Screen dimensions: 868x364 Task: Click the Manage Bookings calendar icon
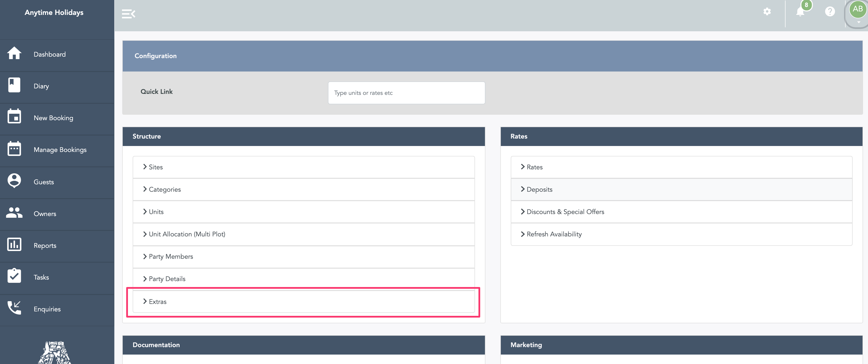click(14, 148)
